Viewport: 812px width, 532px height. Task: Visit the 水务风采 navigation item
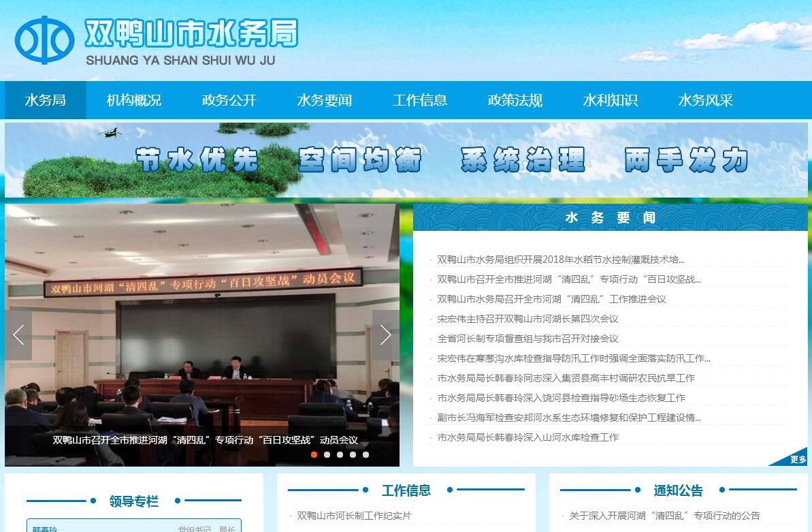pyautogui.click(x=706, y=100)
